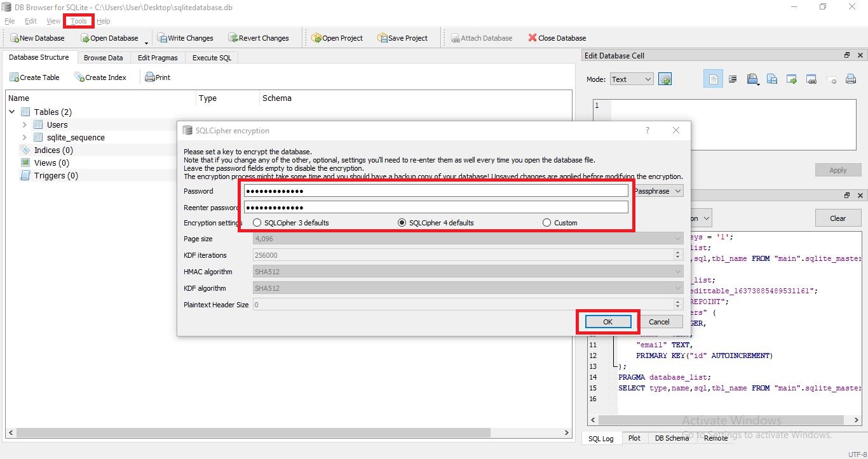Open the import file dropdown in Edit Cell toolbar
Image resolution: width=868 pixels, height=459 pixels.
(753, 79)
